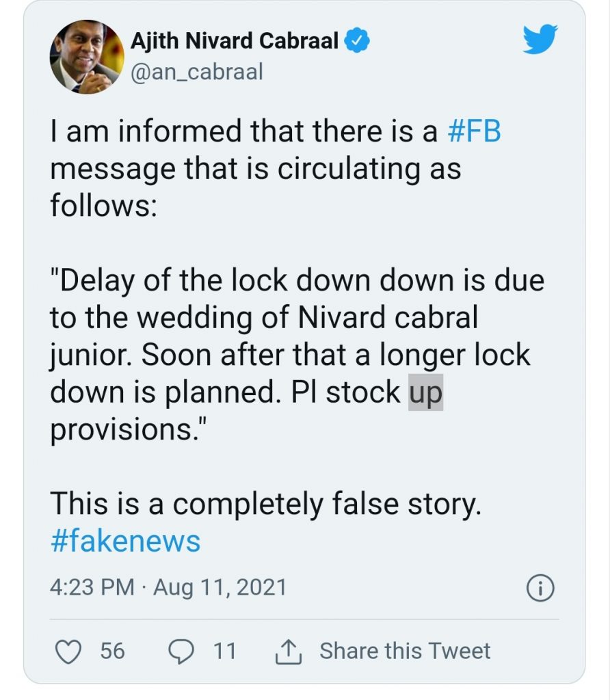Click the blue verified badge

pos(357,40)
